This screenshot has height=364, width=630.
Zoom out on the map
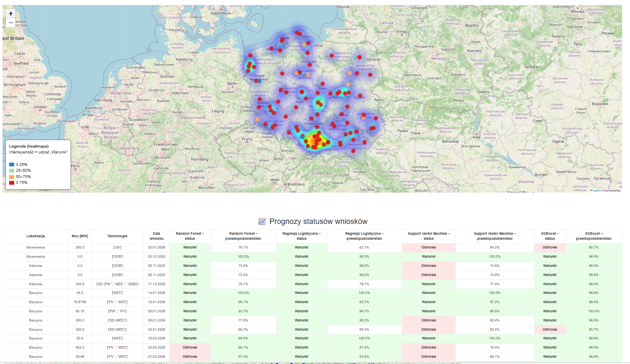click(x=11, y=23)
